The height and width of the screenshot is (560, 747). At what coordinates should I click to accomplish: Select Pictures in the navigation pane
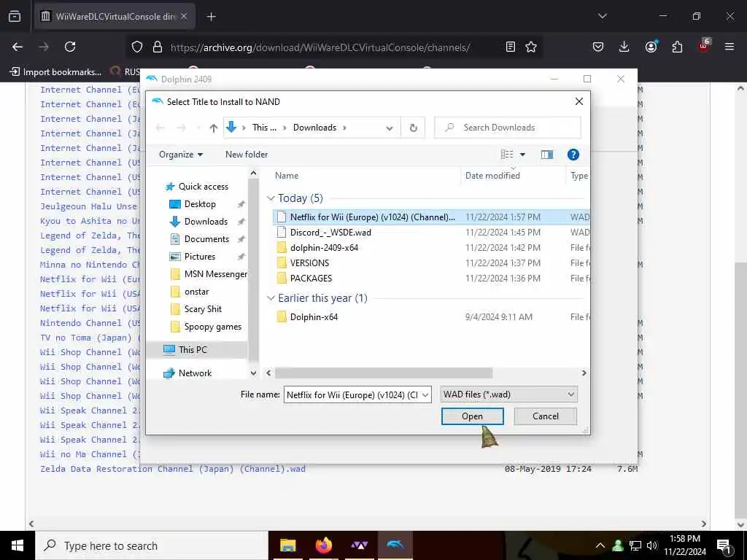[199, 257]
